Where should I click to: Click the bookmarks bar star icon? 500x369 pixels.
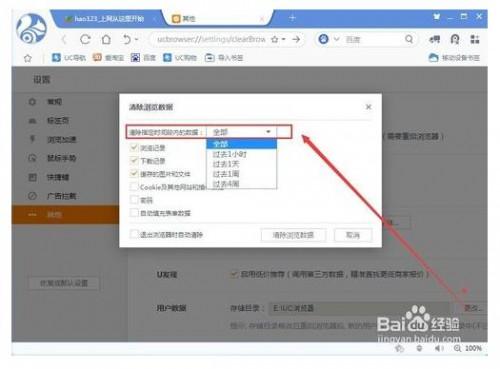[x=28, y=58]
